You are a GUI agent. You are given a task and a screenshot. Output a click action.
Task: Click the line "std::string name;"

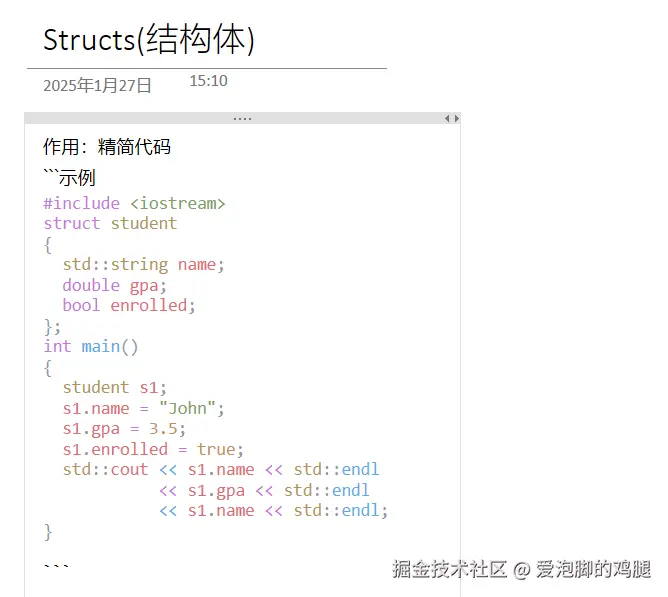click(143, 265)
